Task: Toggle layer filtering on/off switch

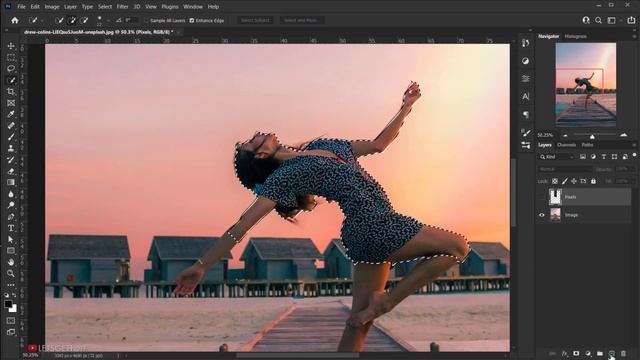Action: click(634, 155)
